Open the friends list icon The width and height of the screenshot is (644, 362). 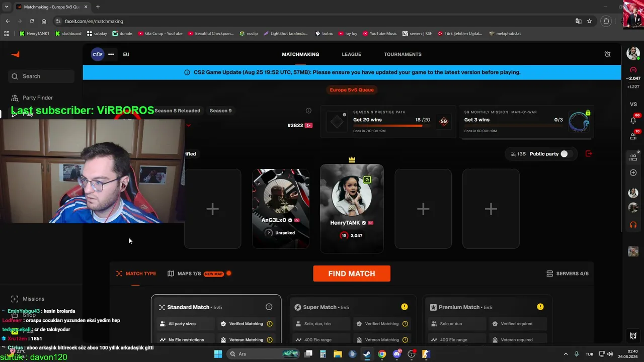pyautogui.click(x=633, y=136)
